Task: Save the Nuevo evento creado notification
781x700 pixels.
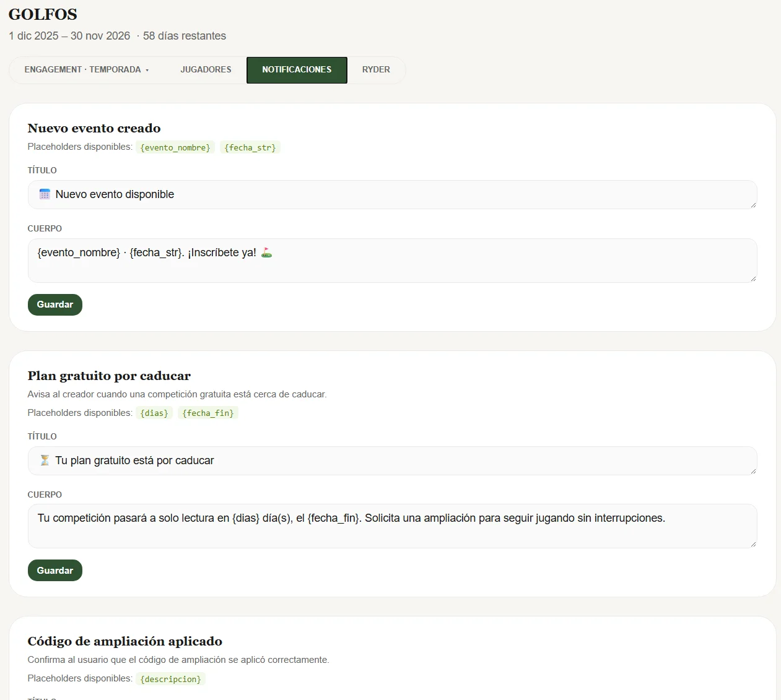Action: tap(55, 305)
